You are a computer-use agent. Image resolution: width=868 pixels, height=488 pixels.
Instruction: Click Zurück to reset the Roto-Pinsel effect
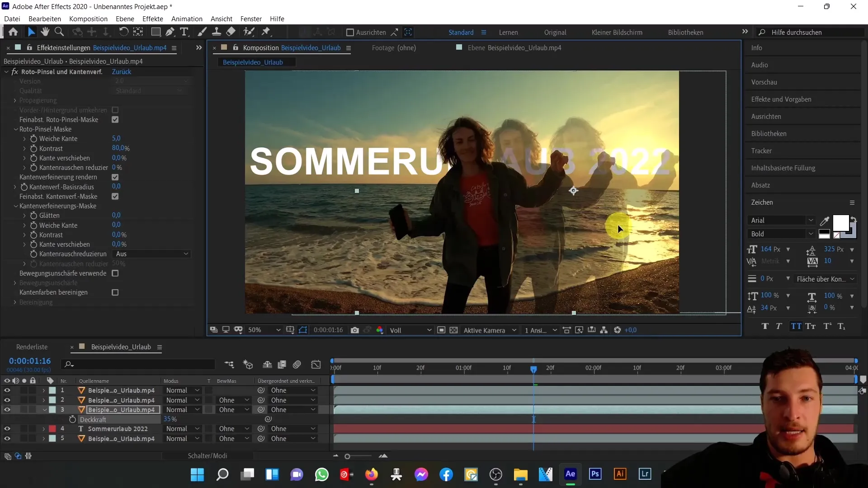[122, 72]
